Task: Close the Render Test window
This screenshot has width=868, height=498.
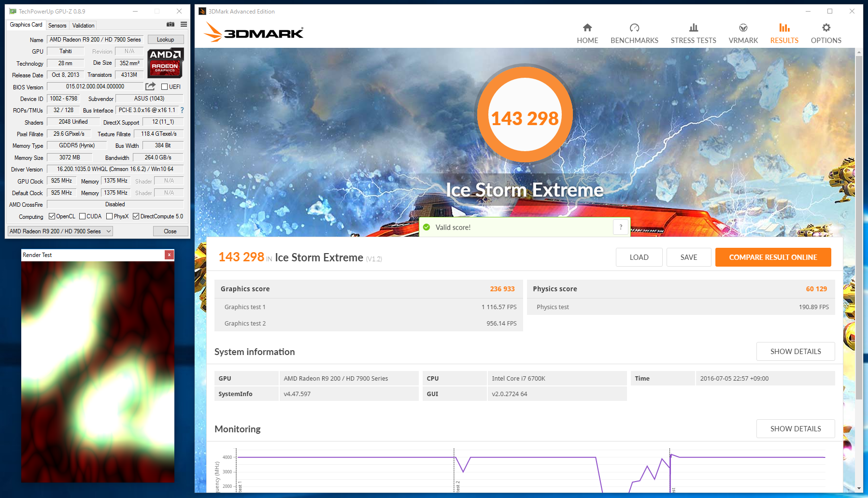Action: pos(169,255)
